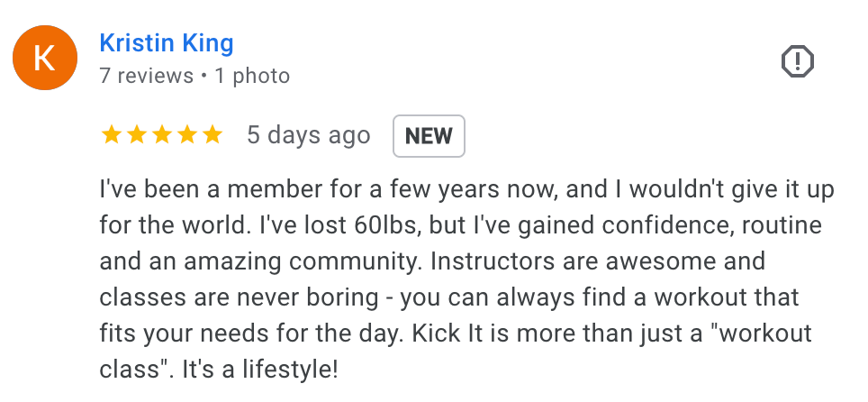Click the fifth yellow rating star
The height and width of the screenshot is (402, 868).
[212, 135]
